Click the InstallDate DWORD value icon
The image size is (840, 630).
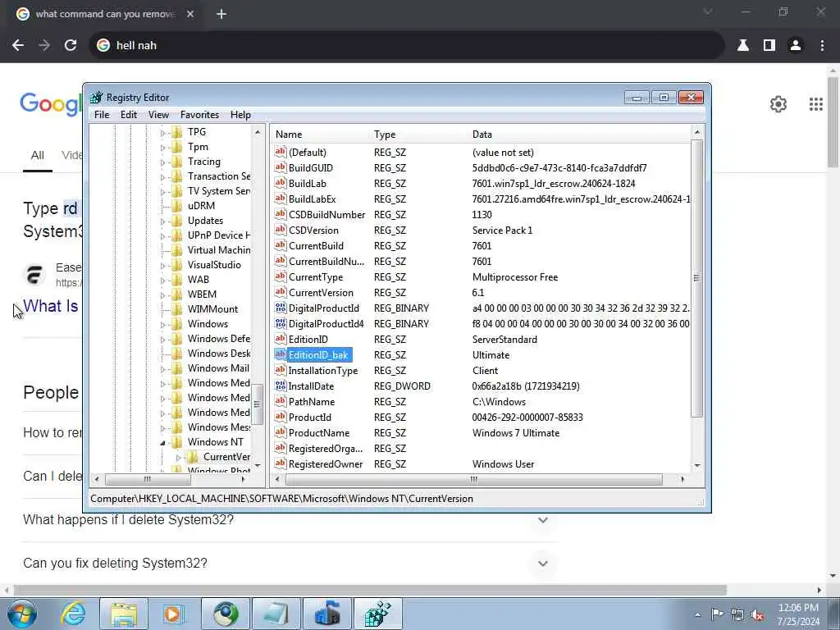281,386
